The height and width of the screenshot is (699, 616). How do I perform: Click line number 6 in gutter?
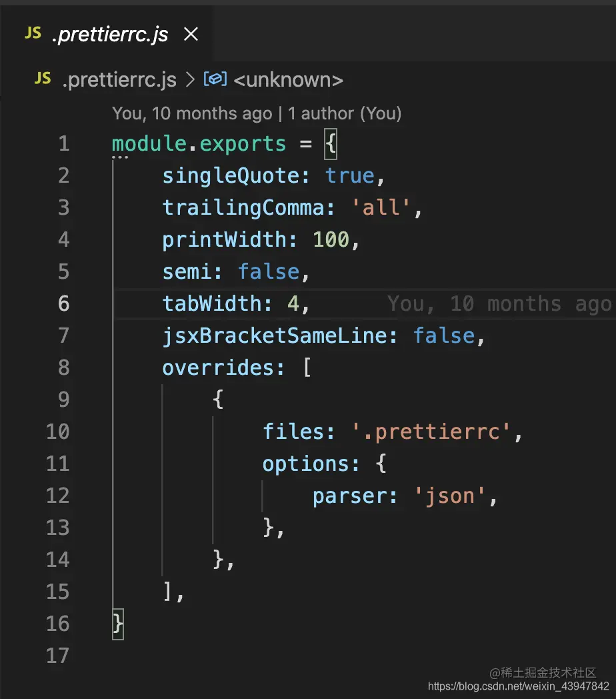coord(64,303)
